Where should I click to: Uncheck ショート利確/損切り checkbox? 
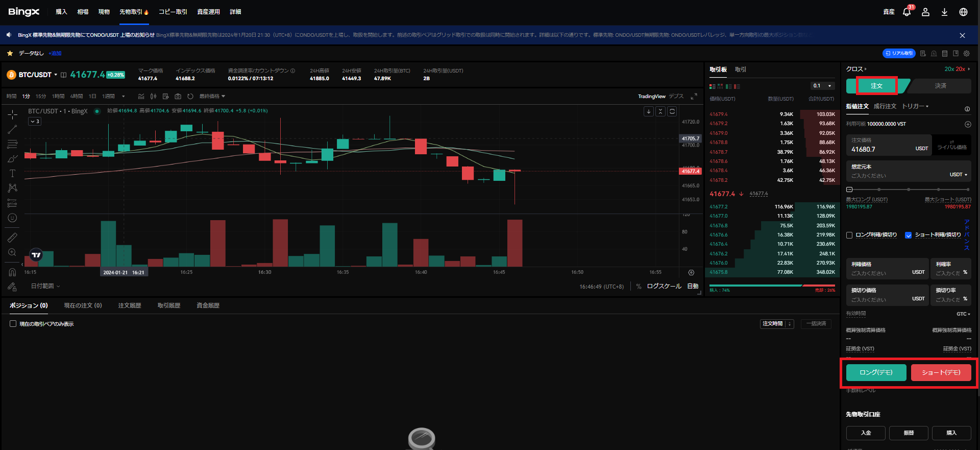(908, 235)
